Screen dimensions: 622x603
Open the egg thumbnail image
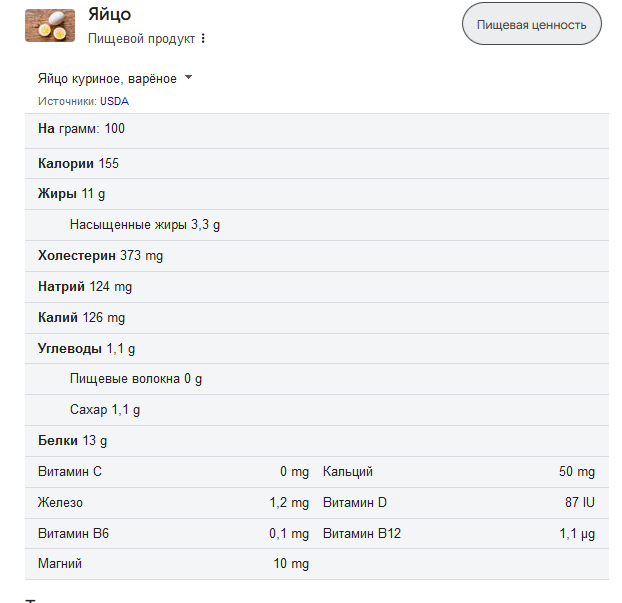50,25
